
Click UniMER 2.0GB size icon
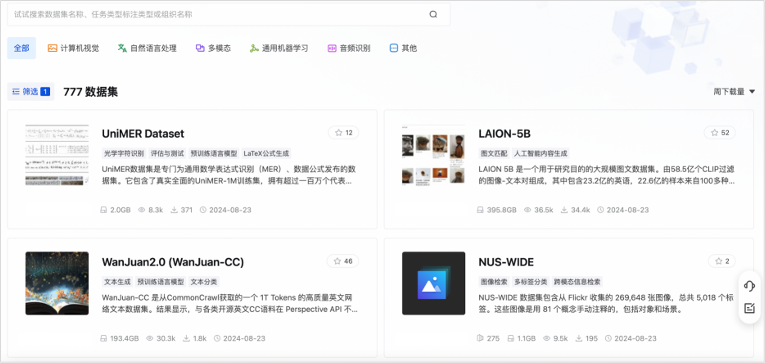tap(103, 210)
